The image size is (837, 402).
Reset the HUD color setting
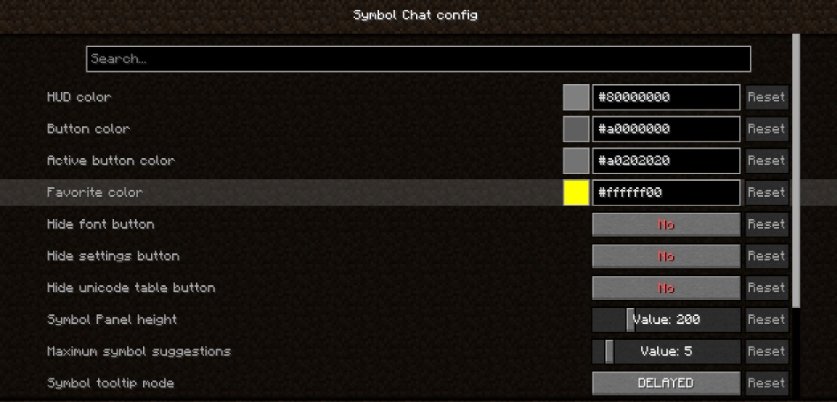[x=767, y=97]
